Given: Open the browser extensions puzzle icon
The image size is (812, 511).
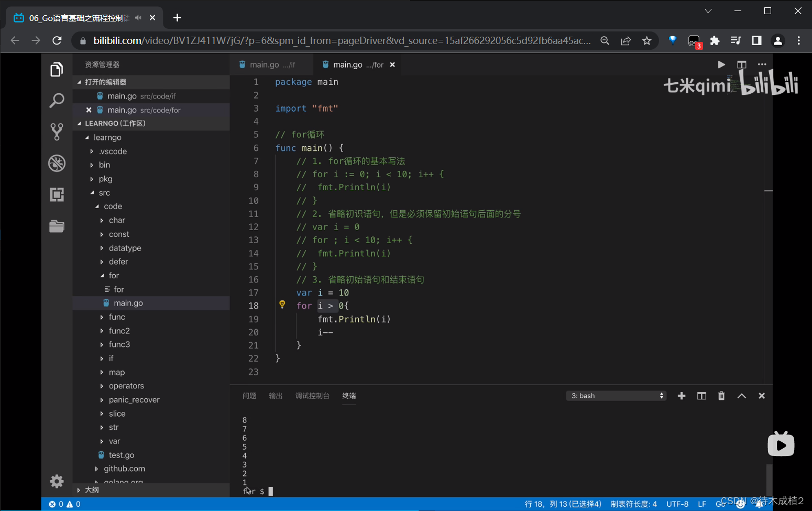Looking at the screenshot, I should 715,41.
